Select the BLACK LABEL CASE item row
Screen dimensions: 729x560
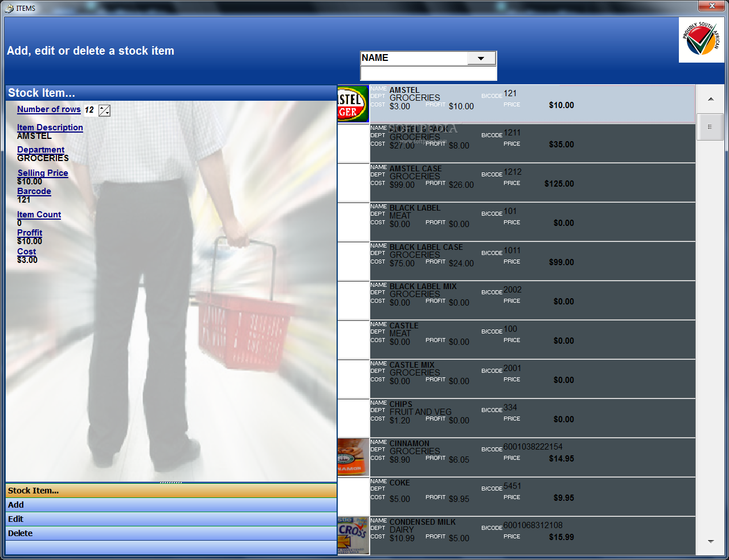coord(517,261)
